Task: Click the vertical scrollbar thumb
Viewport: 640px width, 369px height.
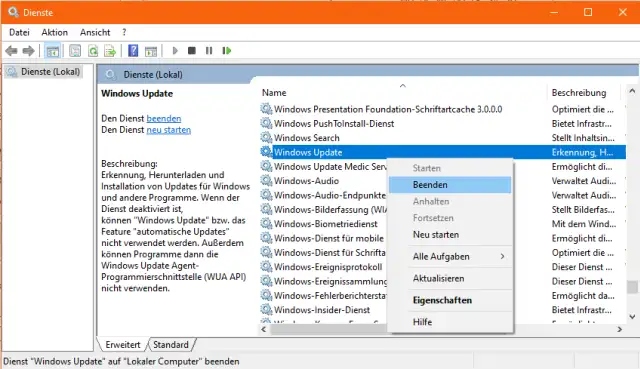Action: click(x=632, y=287)
